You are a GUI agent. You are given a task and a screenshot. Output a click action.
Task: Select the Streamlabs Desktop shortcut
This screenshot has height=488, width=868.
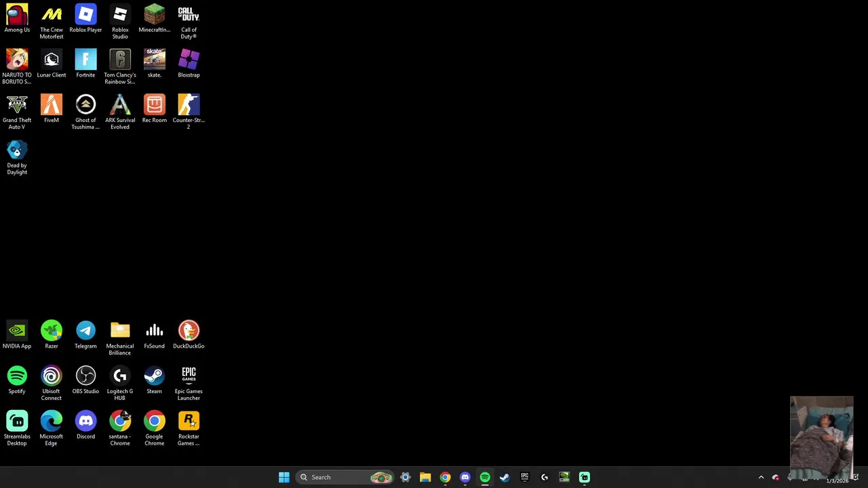click(17, 428)
